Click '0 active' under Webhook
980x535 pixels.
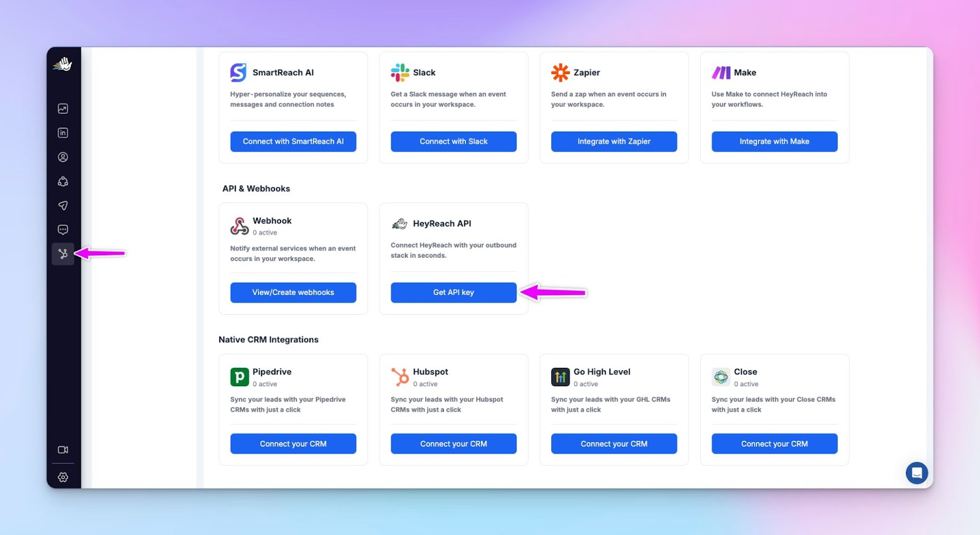click(265, 233)
